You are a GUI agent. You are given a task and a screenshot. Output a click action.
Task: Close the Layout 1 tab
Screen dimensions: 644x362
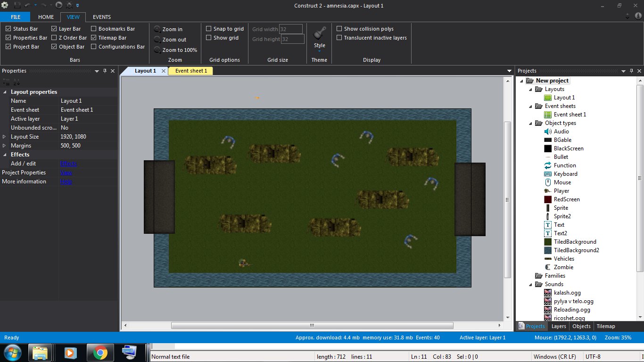[x=163, y=71]
